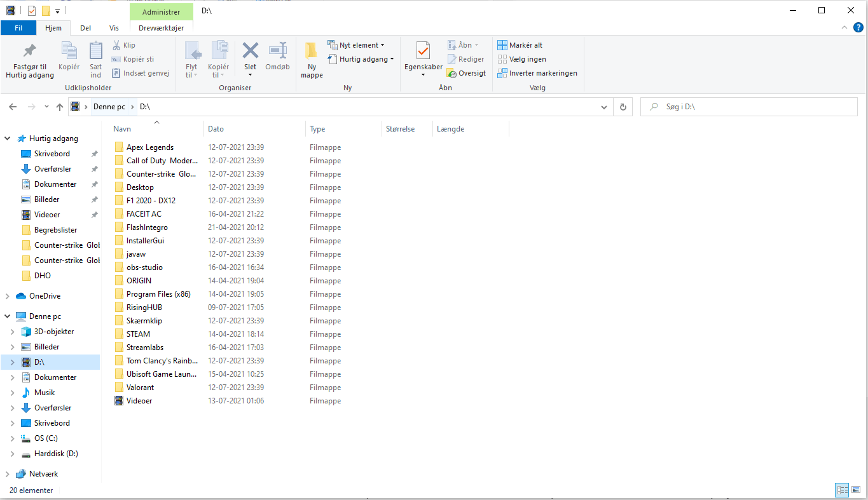The image size is (868, 500).
Task: Click the Administrer contextual tab
Action: (x=161, y=11)
